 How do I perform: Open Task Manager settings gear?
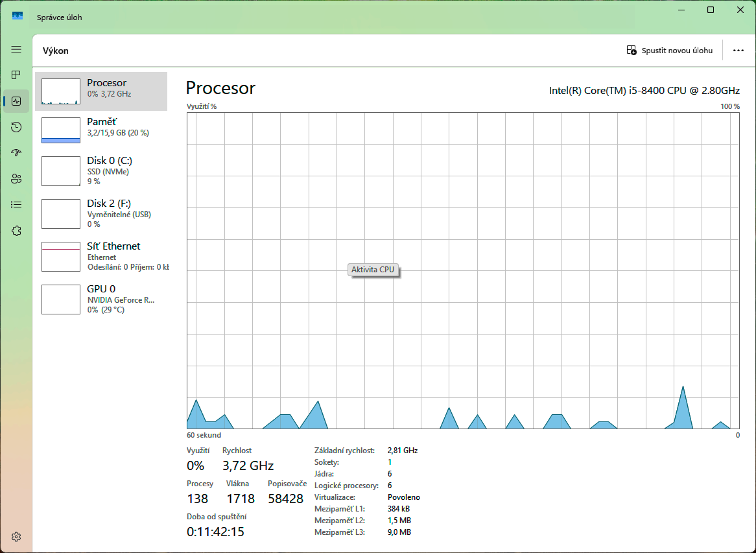click(16, 537)
